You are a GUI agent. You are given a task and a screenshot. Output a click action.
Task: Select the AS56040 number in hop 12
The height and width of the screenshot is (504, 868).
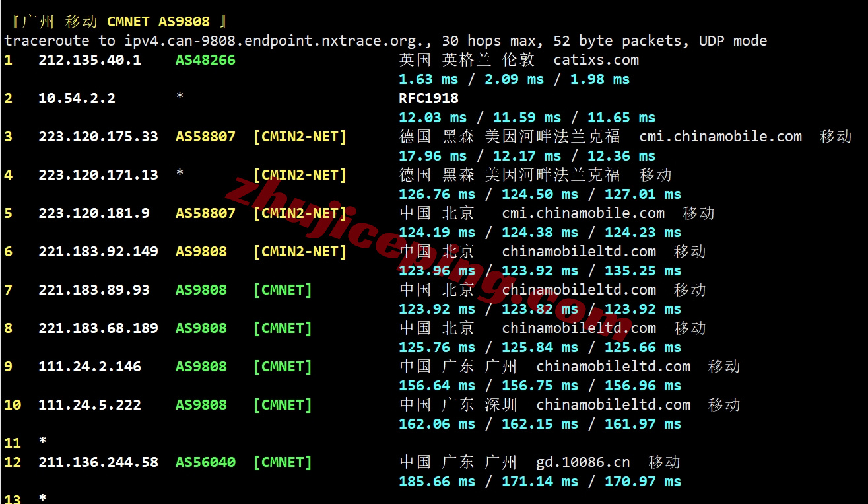205,462
